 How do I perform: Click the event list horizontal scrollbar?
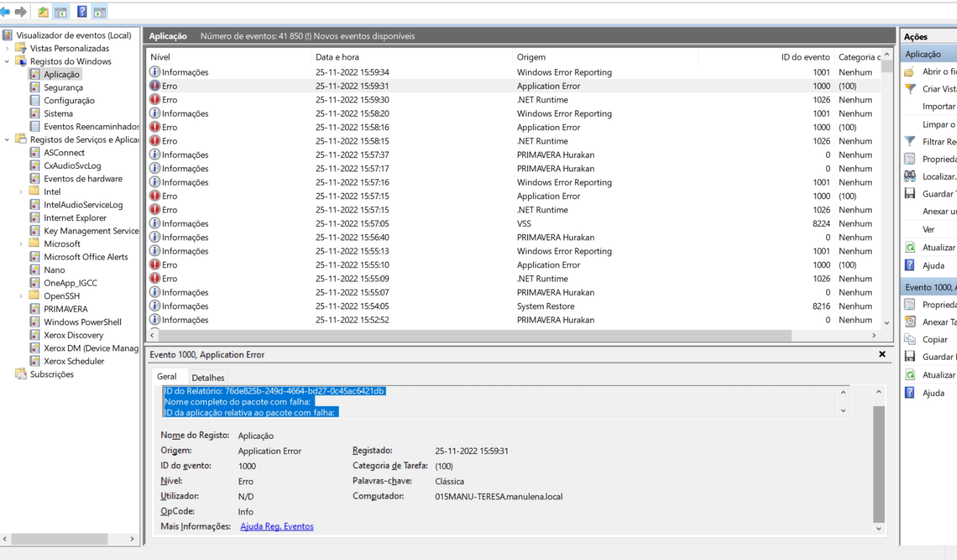coord(475,335)
